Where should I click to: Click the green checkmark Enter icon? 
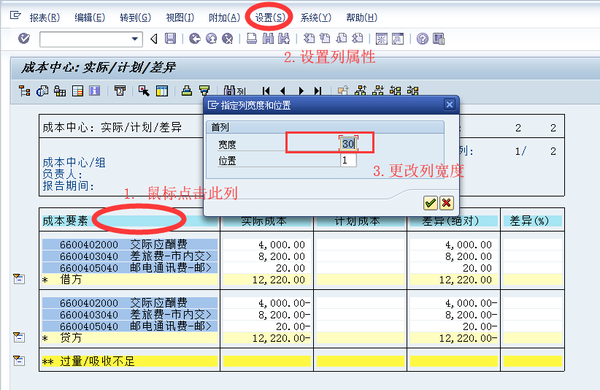click(x=24, y=38)
